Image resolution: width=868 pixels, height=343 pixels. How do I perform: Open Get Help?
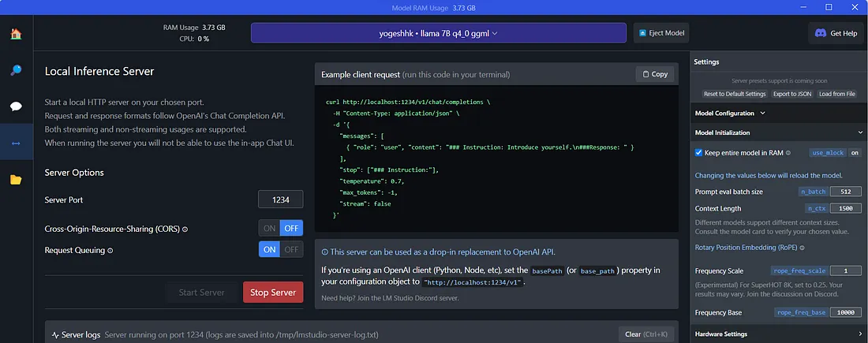coord(836,33)
